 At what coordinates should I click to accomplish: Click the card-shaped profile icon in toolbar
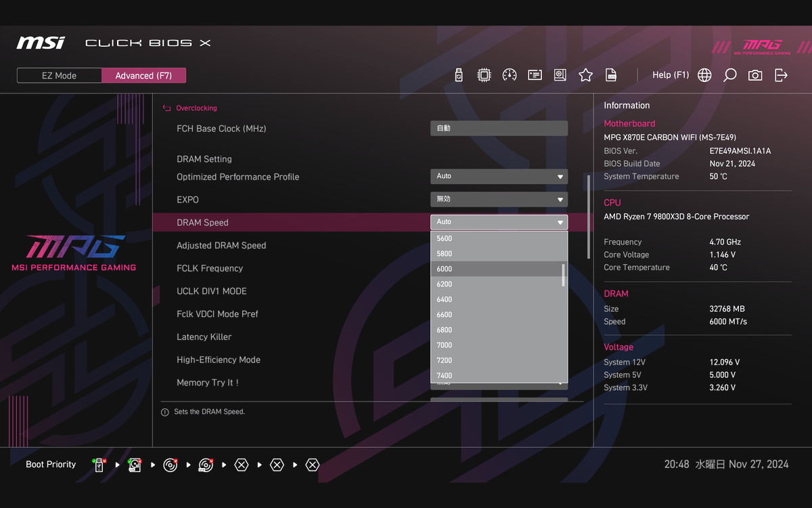pos(535,75)
